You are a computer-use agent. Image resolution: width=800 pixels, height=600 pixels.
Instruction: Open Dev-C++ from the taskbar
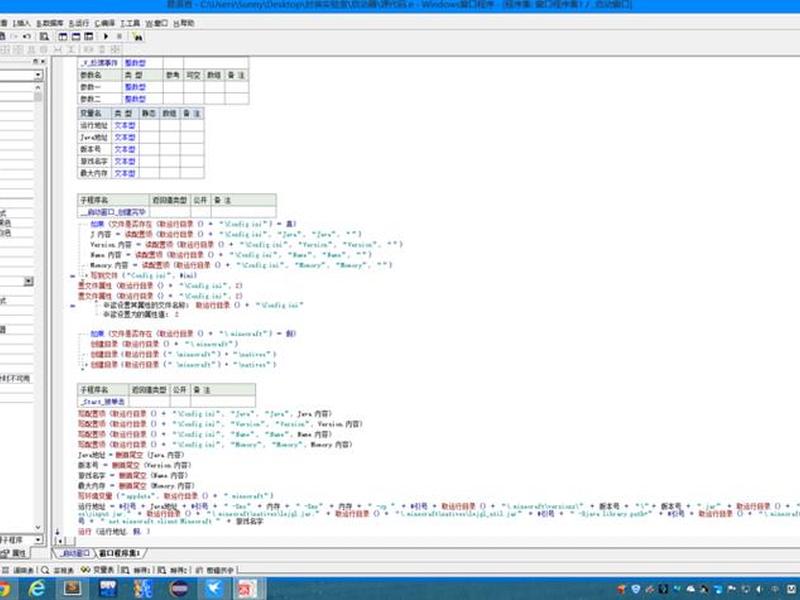[x=108, y=589]
